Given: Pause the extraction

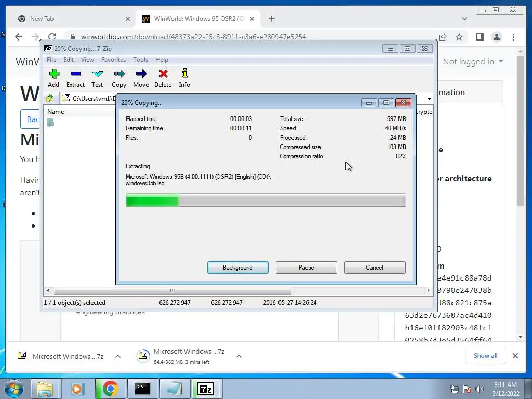Looking at the screenshot, I should tap(307, 268).
